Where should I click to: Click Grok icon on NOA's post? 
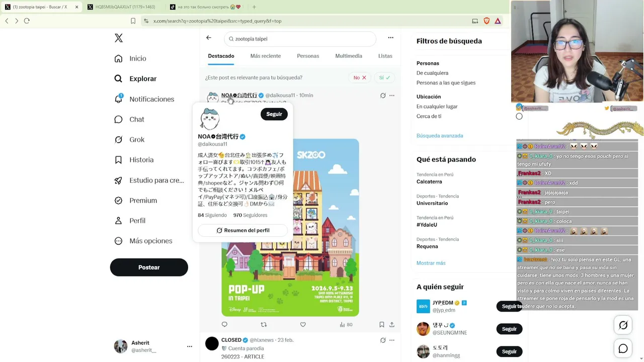point(383,96)
